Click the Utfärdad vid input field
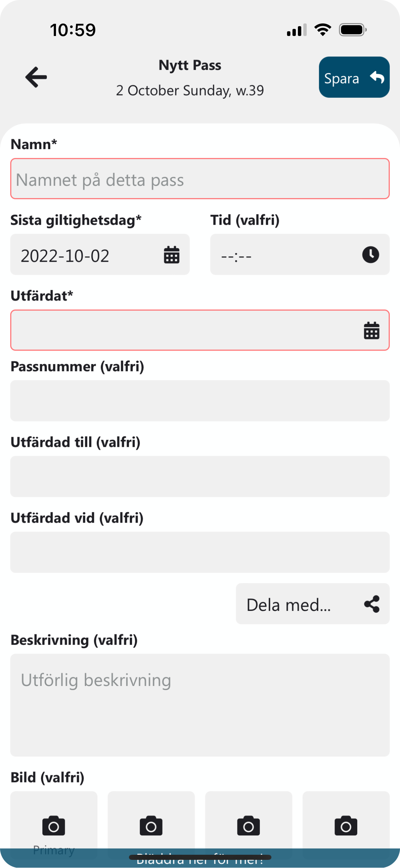This screenshot has height=868, width=400. (x=200, y=552)
